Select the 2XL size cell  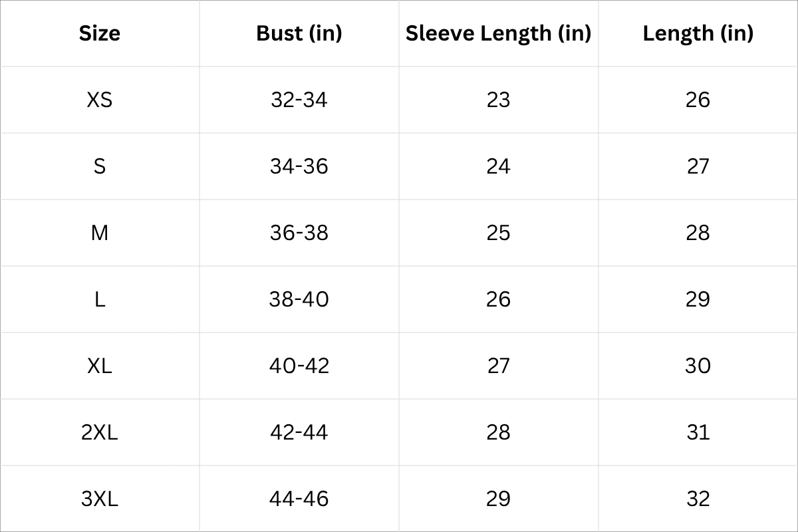coord(100,432)
